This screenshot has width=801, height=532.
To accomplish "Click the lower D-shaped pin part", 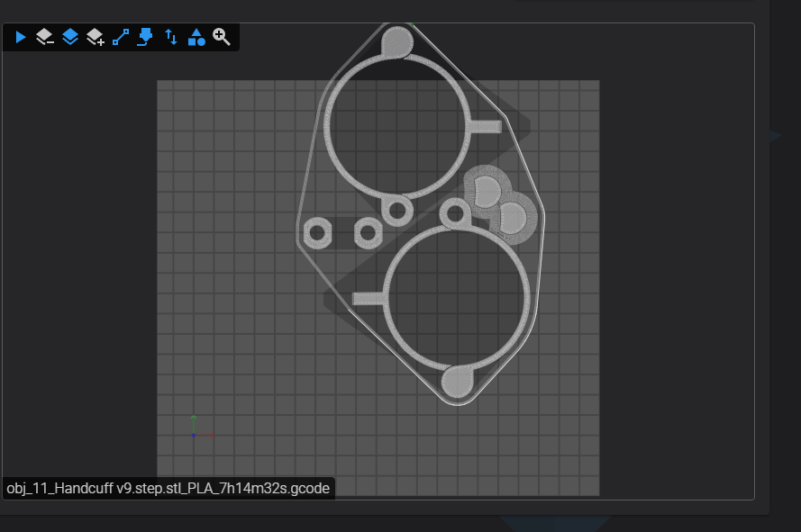I will 513,218.
